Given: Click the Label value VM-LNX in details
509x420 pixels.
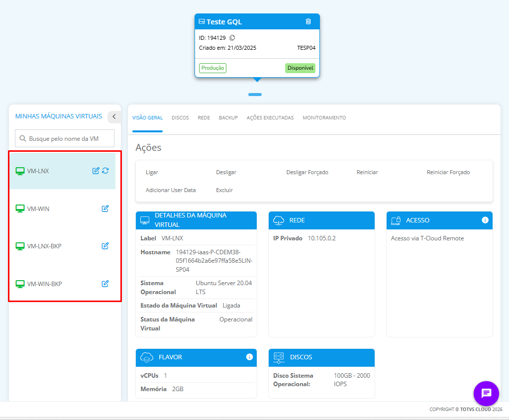Looking at the screenshot, I should (172, 238).
